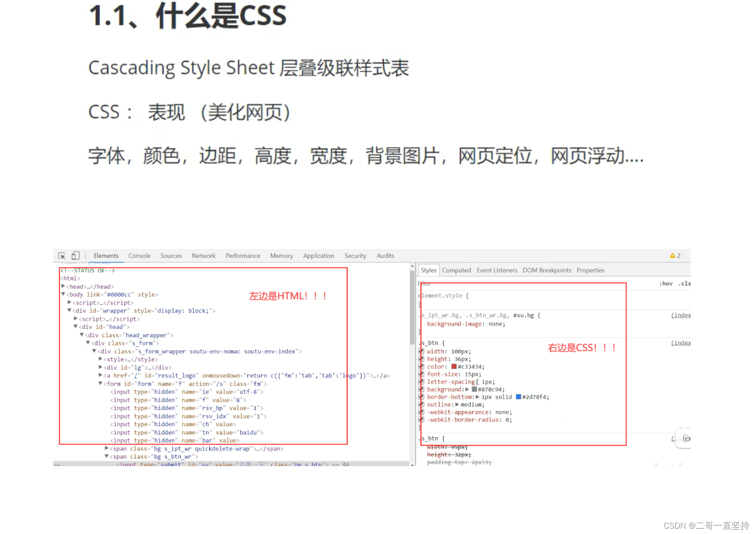Image resolution: width=756 pixels, height=534 pixels.
Task: Select the Memory tab
Action: pyautogui.click(x=282, y=256)
